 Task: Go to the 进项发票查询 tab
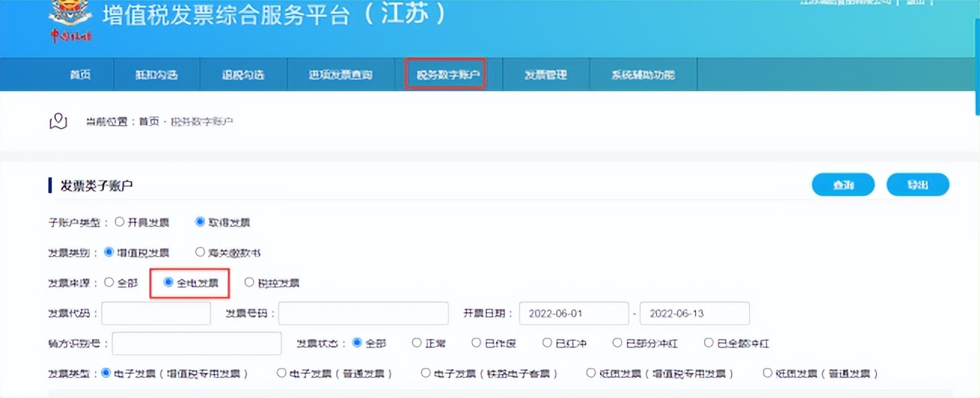click(x=340, y=75)
